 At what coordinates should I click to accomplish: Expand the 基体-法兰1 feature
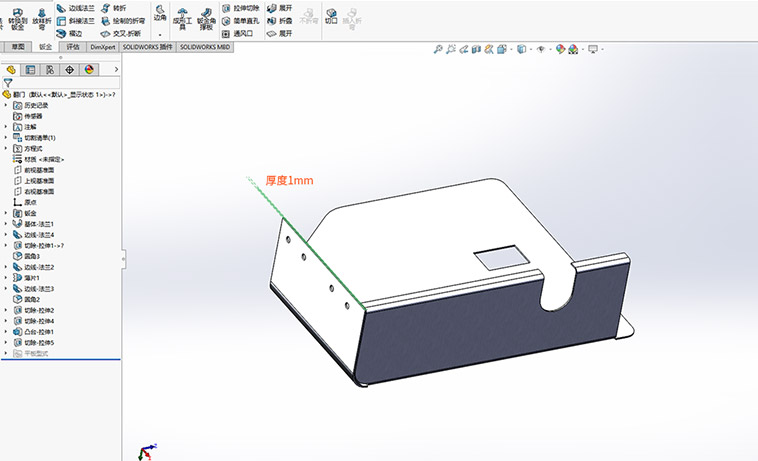[6, 224]
